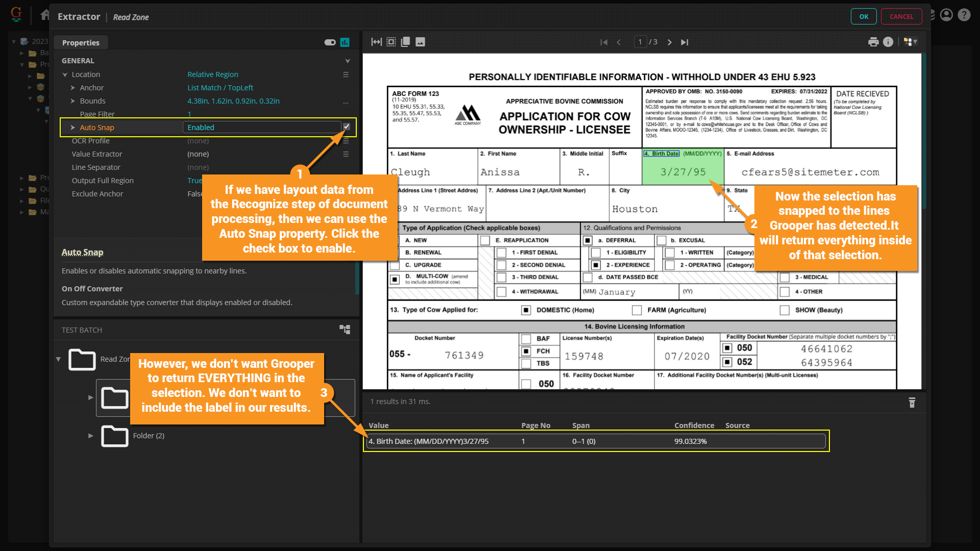Expand the Anchor property
Viewport: 980px width, 551px height.
[x=72, y=88]
